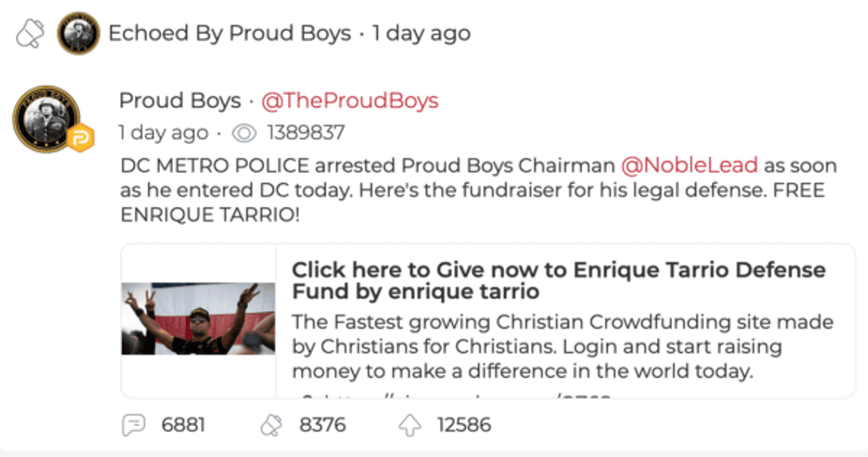The width and height of the screenshot is (868, 457).
Task: Click the gold badge on the avatar
Action: point(81,138)
